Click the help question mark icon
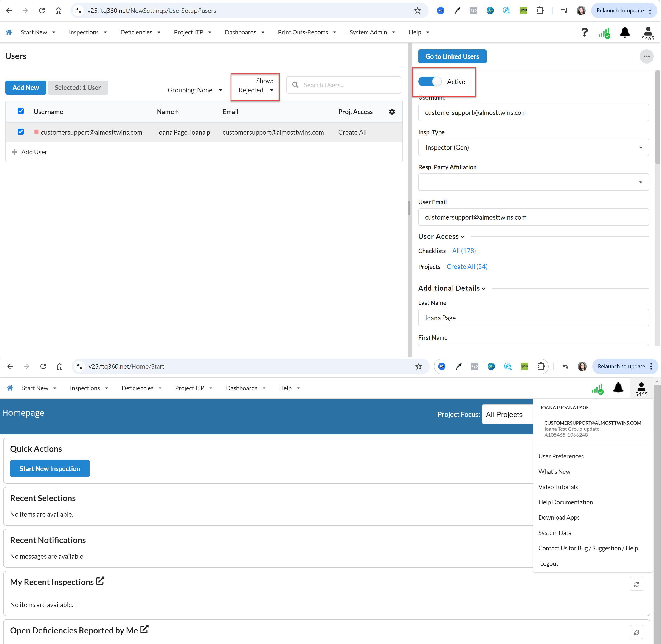Viewport: 661px width, 644px height. (585, 33)
